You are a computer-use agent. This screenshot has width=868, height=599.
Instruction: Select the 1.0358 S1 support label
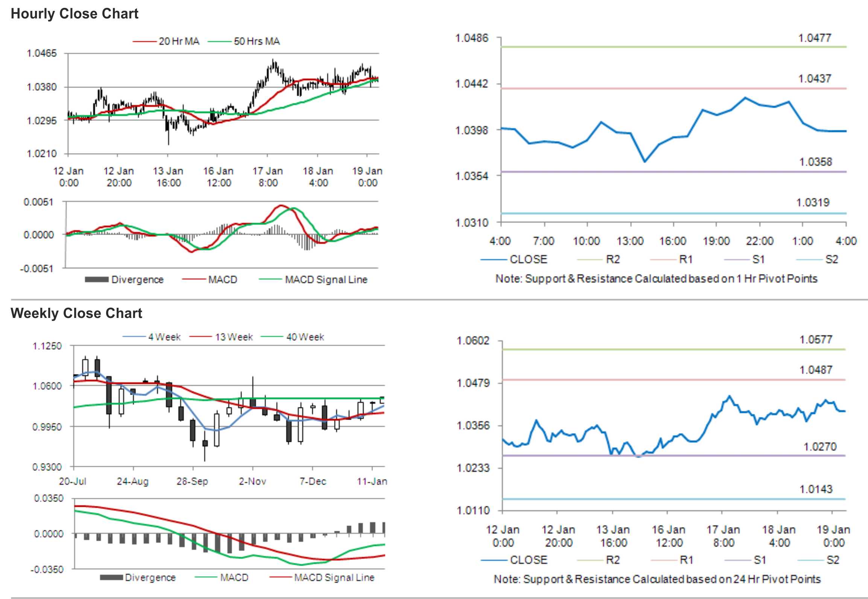coord(815,162)
